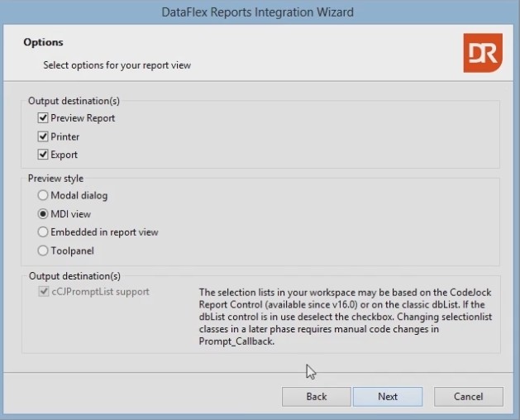This screenshot has width=520, height=420.
Task: Click the DR DataFlex Reports logo
Action: [x=482, y=54]
